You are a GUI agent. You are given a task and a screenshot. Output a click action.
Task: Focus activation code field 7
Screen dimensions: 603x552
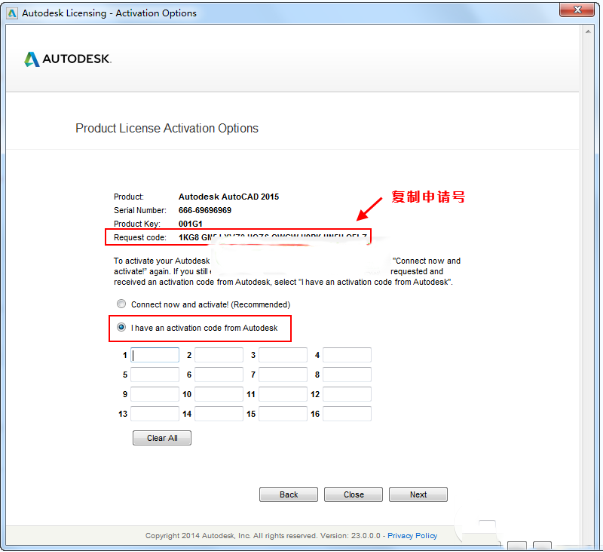(x=283, y=374)
